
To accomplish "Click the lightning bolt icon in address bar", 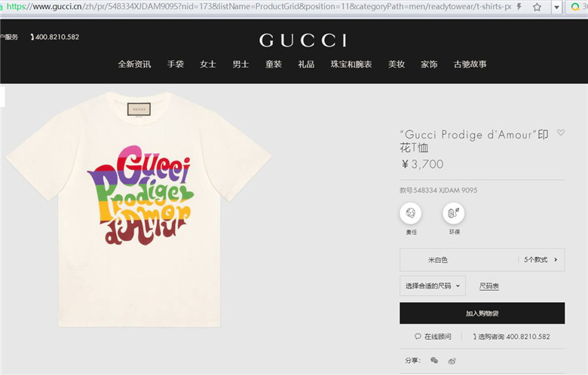I will coord(519,6).
